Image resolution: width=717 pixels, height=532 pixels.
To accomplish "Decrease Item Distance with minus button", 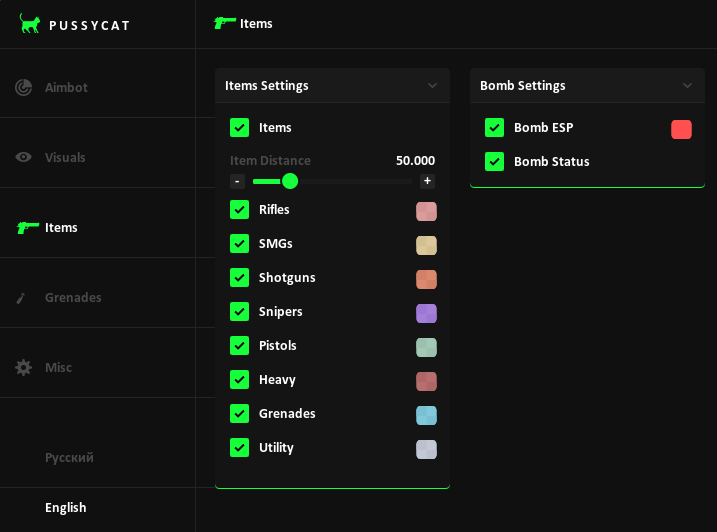I will click(237, 182).
